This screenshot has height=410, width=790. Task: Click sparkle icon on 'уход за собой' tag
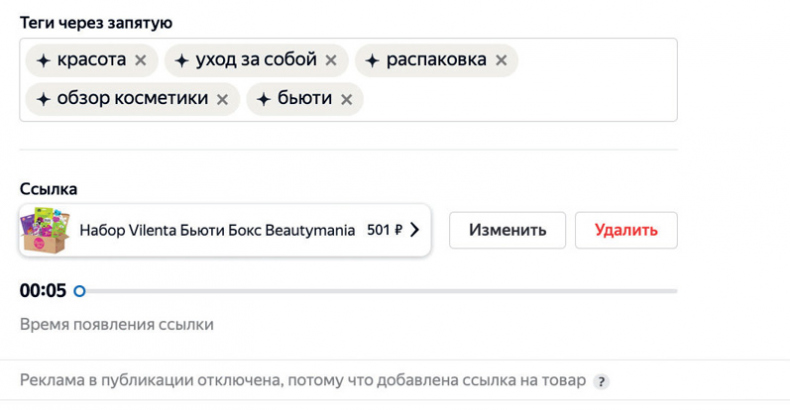(182, 60)
